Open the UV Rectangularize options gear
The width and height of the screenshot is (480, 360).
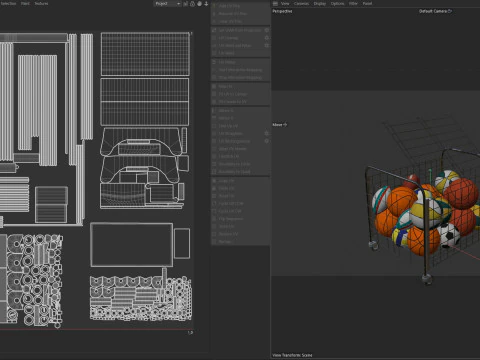point(267,141)
